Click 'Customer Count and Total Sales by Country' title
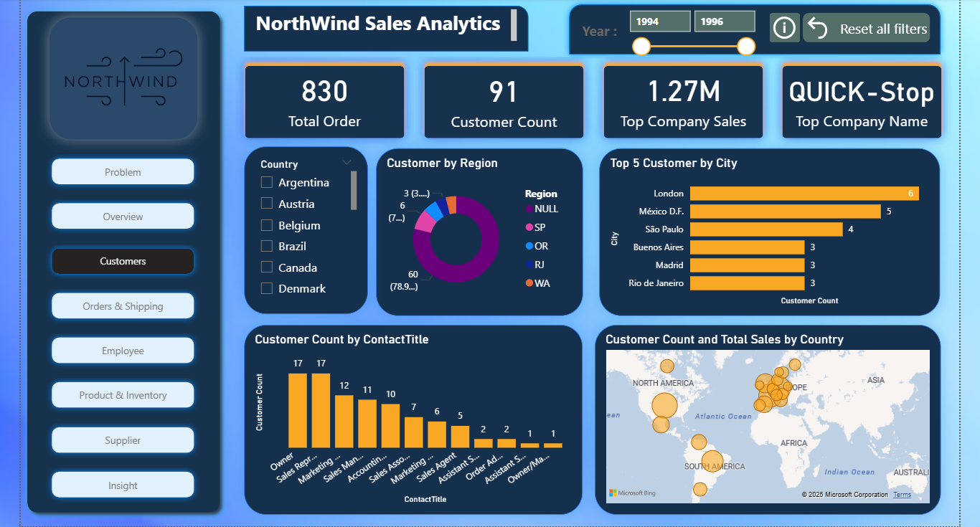The height and width of the screenshot is (527, 980). [725, 339]
